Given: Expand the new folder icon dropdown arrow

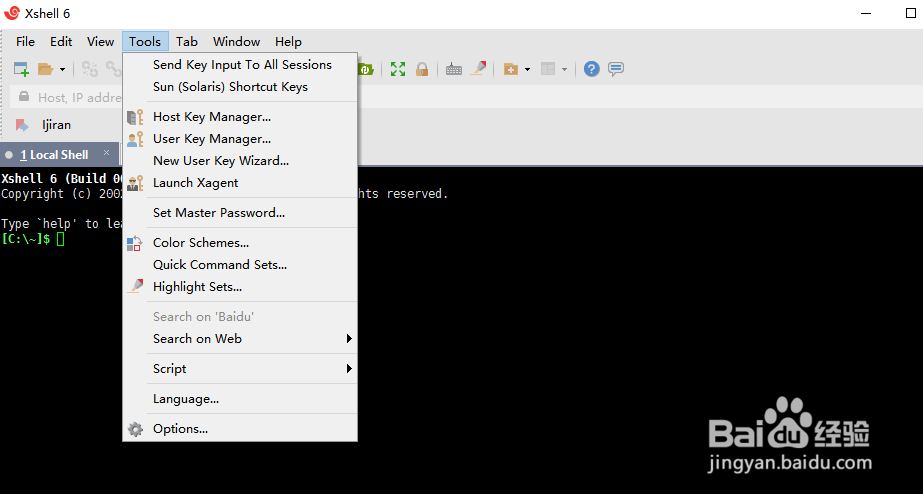Looking at the screenshot, I should coord(527,69).
